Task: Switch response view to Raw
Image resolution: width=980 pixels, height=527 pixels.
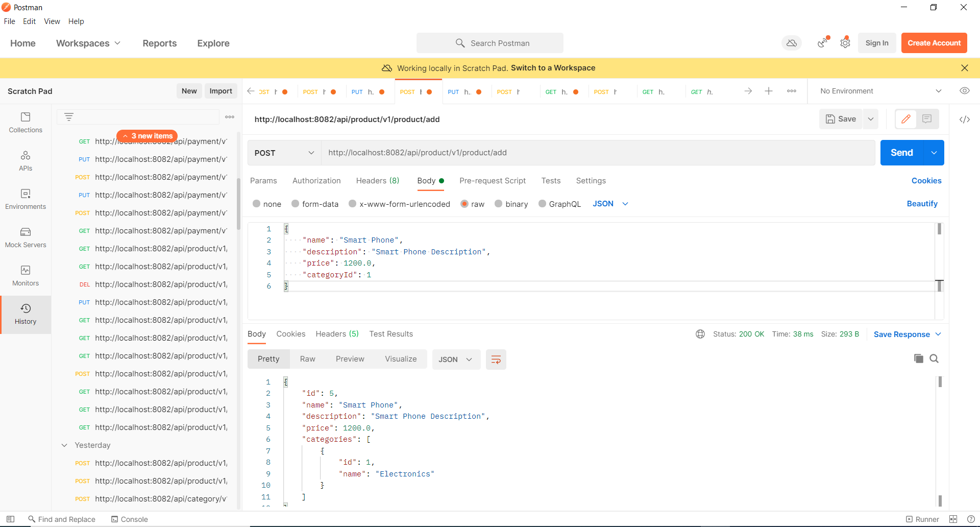Action: [307, 359]
